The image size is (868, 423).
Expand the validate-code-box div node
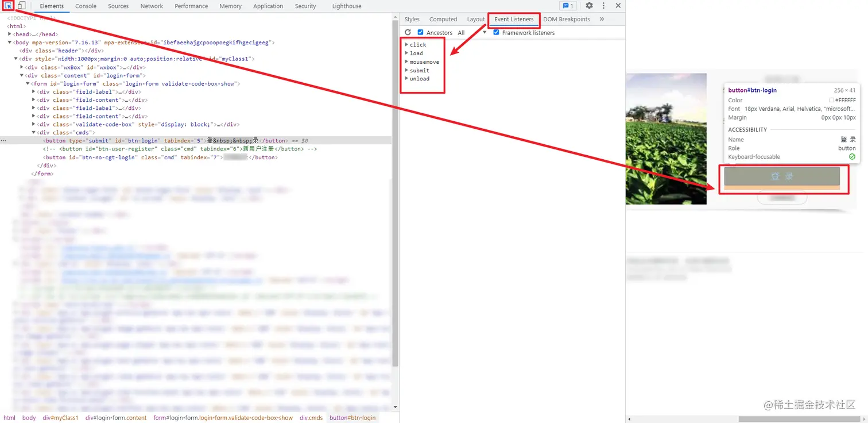tap(34, 124)
